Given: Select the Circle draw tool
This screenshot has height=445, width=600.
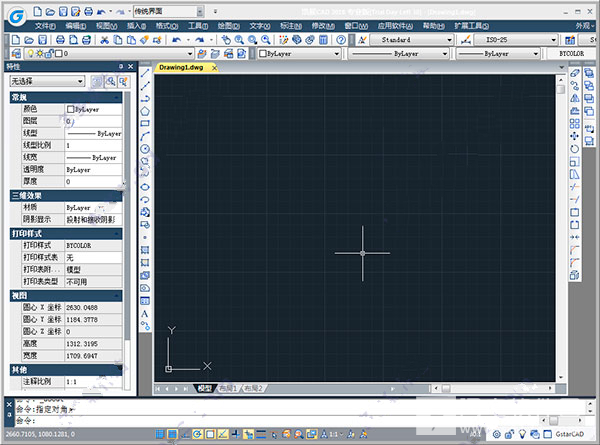Looking at the screenshot, I should click(x=145, y=149).
